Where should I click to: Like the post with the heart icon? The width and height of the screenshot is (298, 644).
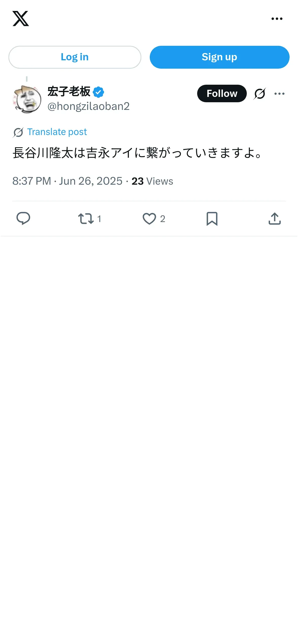click(149, 218)
